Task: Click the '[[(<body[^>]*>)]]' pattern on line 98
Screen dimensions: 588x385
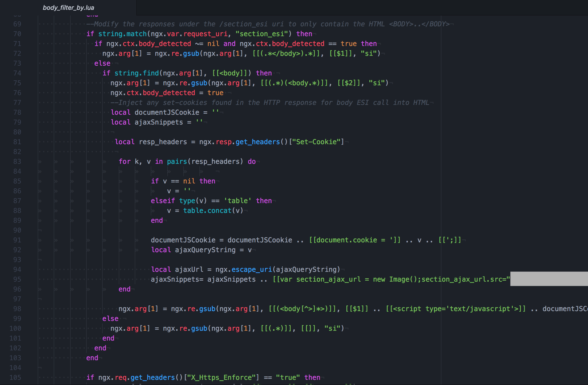Action: pos(303,309)
